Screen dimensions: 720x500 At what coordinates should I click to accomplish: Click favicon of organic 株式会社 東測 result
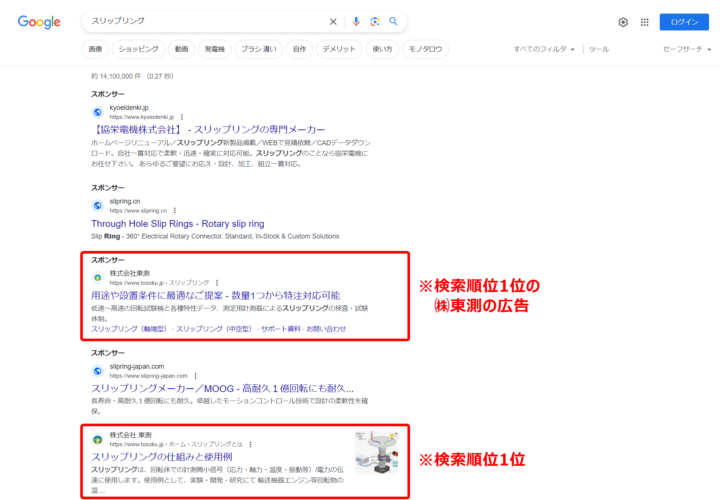pyautogui.click(x=97, y=439)
